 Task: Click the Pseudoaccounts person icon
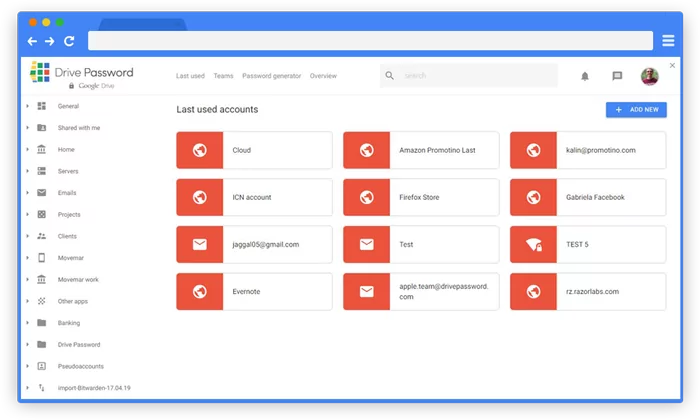[42, 366]
